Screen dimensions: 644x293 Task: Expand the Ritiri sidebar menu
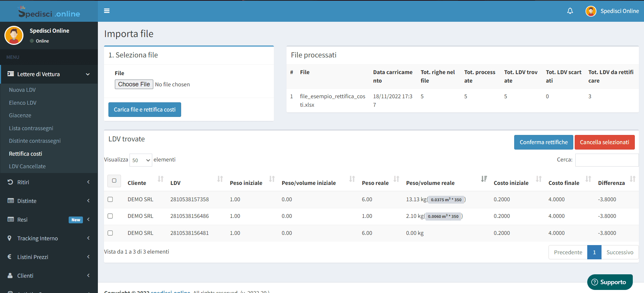point(49,182)
